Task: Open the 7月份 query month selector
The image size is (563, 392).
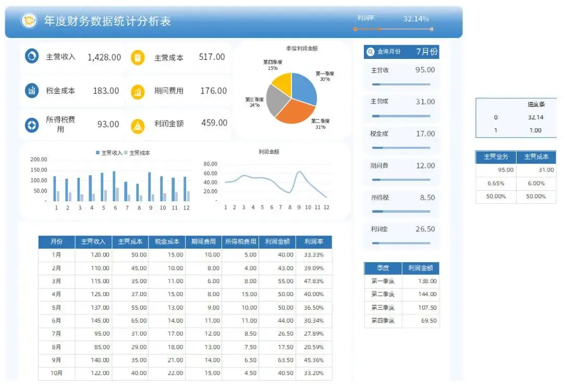Action: point(427,52)
